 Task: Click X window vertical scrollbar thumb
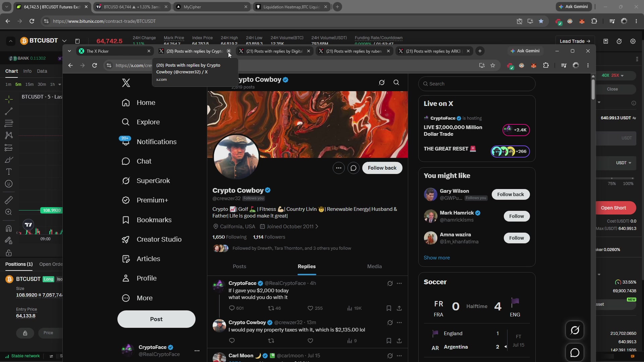click(593, 89)
